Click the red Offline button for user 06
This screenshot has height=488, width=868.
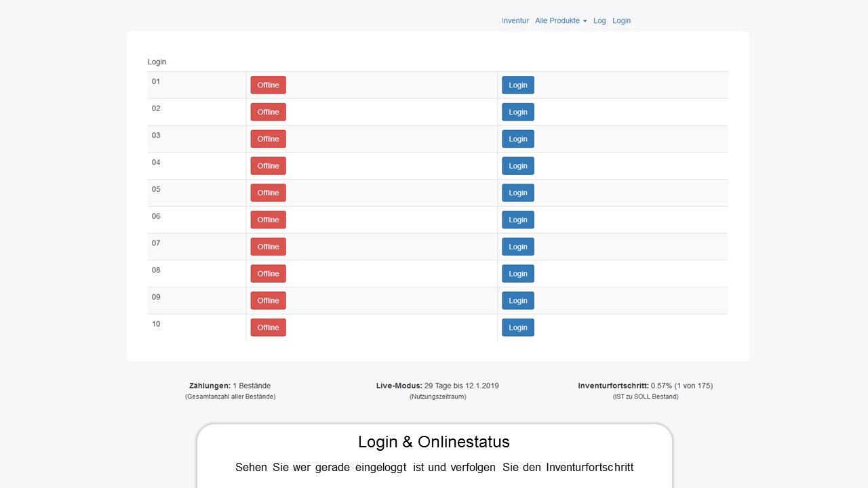click(268, 220)
